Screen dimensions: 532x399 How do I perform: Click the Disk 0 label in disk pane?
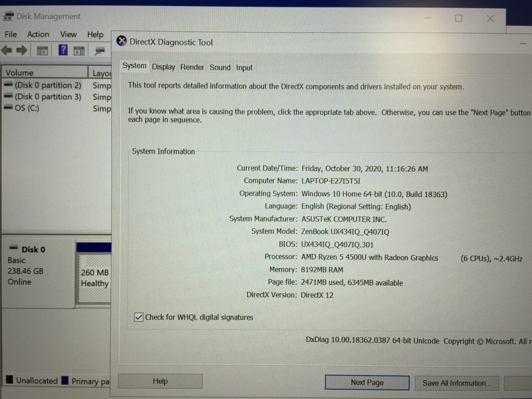[x=33, y=249]
